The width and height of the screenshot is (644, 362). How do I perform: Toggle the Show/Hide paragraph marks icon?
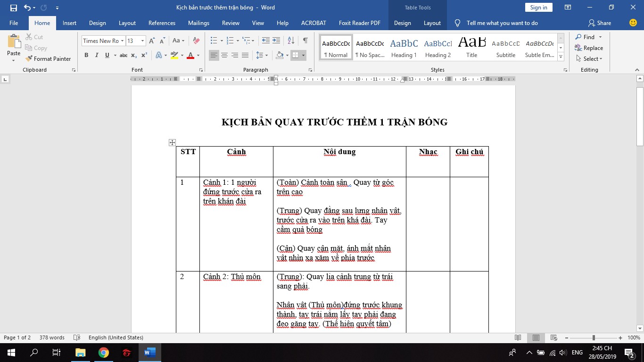coord(305,41)
